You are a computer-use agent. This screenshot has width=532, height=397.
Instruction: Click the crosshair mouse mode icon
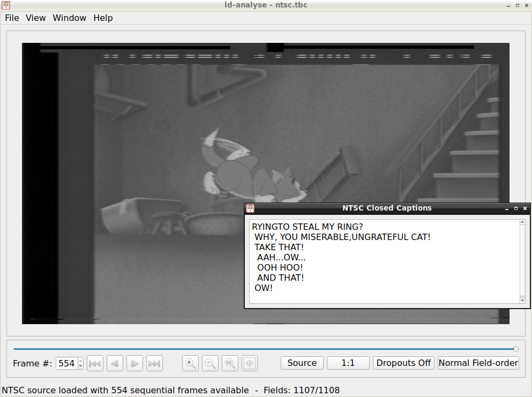point(250,363)
